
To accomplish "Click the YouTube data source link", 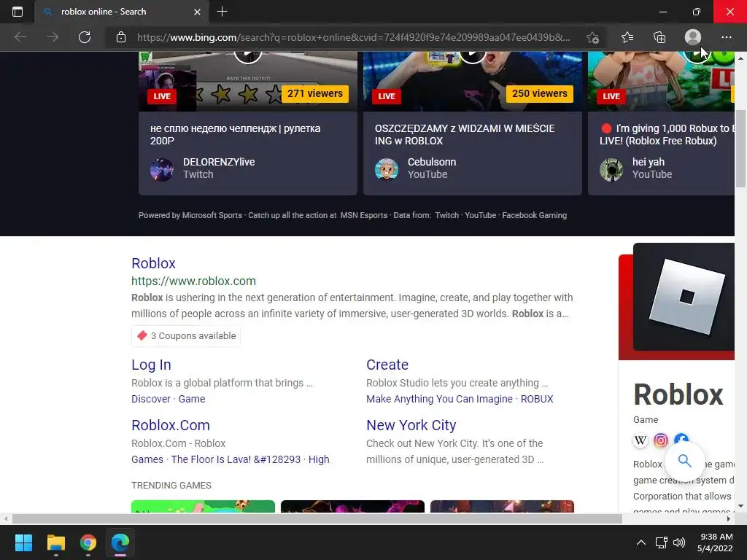I will coord(480,215).
